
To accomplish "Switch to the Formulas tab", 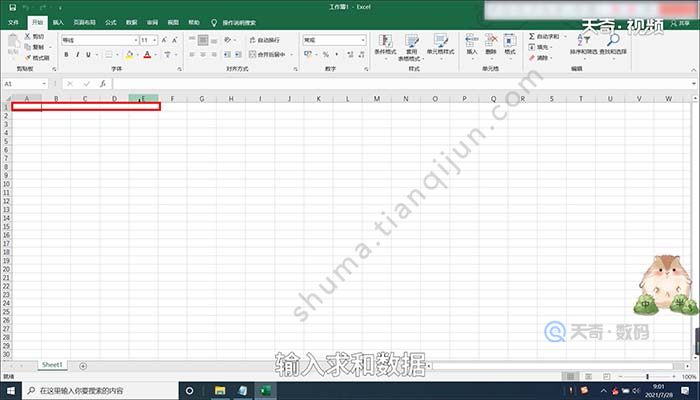I will pyautogui.click(x=110, y=22).
